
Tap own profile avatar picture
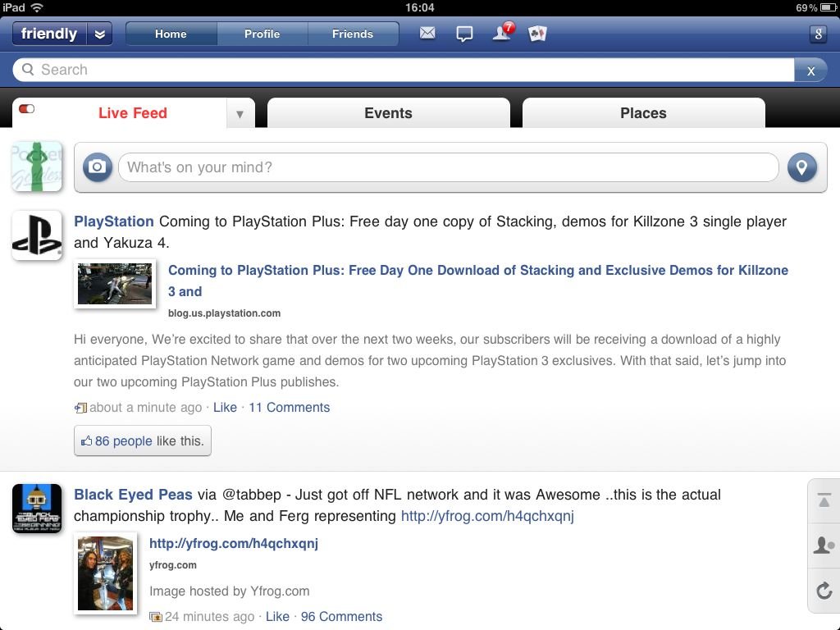(x=37, y=167)
